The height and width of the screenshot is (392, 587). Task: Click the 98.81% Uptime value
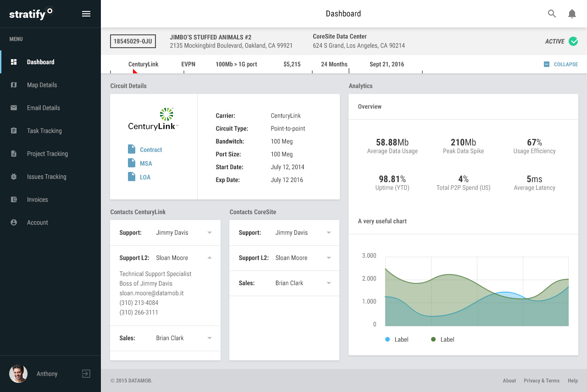pyautogui.click(x=392, y=179)
